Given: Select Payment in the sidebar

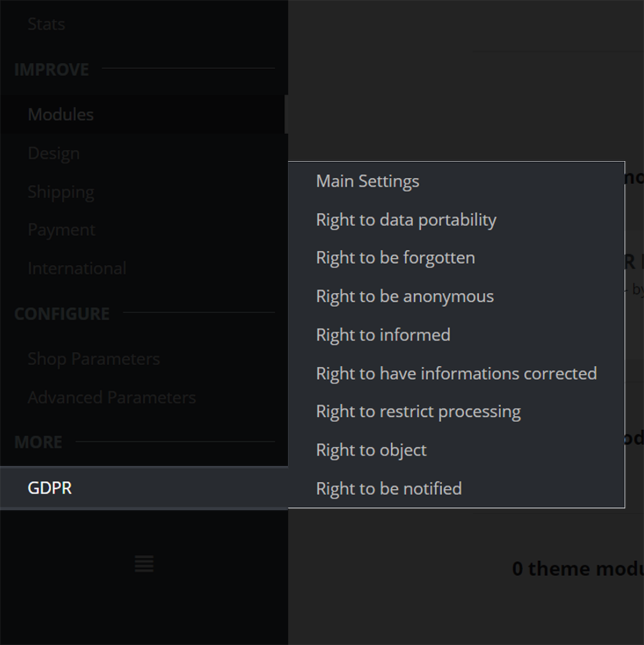Looking at the screenshot, I should coord(61,230).
